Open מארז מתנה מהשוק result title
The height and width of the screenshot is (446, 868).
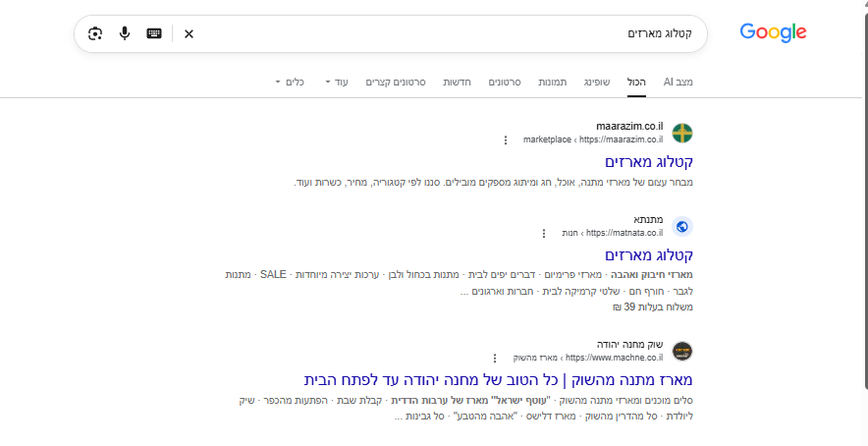[498, 380]
